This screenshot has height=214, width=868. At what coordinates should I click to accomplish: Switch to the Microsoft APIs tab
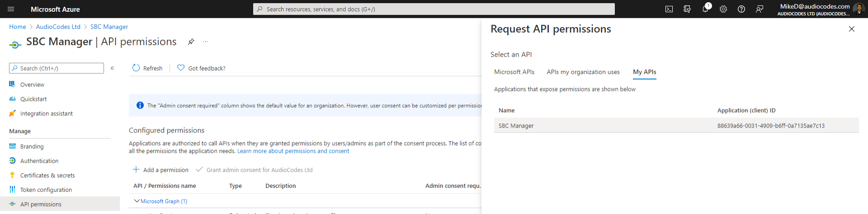click(514, 72)
